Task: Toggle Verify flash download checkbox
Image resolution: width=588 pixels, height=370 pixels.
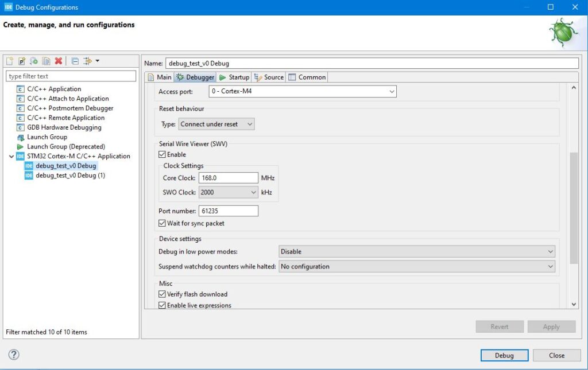Action: point(162,294)
